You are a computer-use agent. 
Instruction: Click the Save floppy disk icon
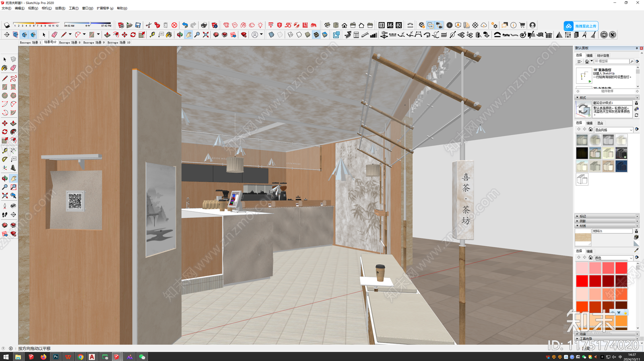click(138, 25)
